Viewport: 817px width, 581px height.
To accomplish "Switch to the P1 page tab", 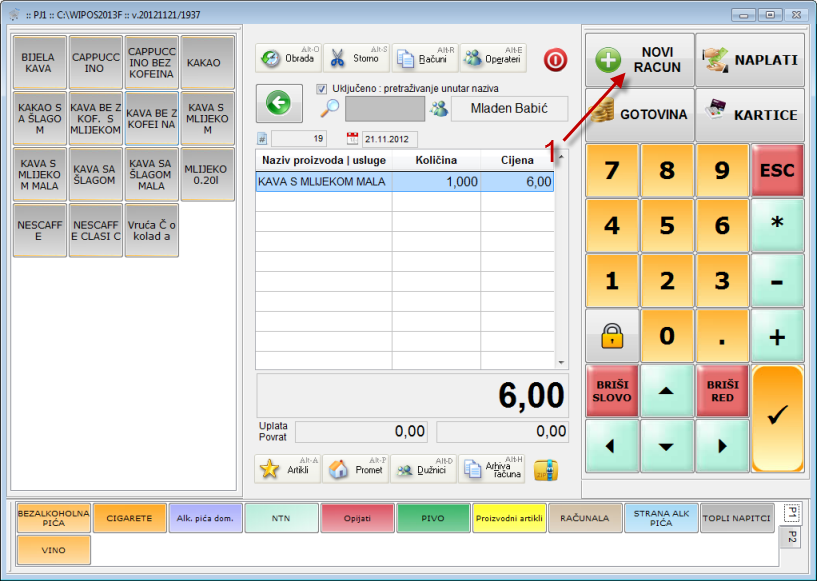I will [790, 514].
